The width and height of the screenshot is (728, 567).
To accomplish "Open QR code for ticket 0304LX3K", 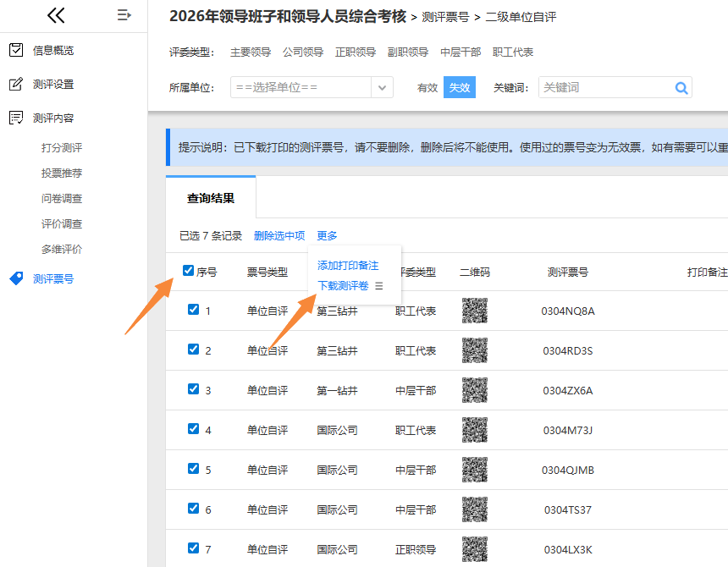I will [x=475, y=549].
